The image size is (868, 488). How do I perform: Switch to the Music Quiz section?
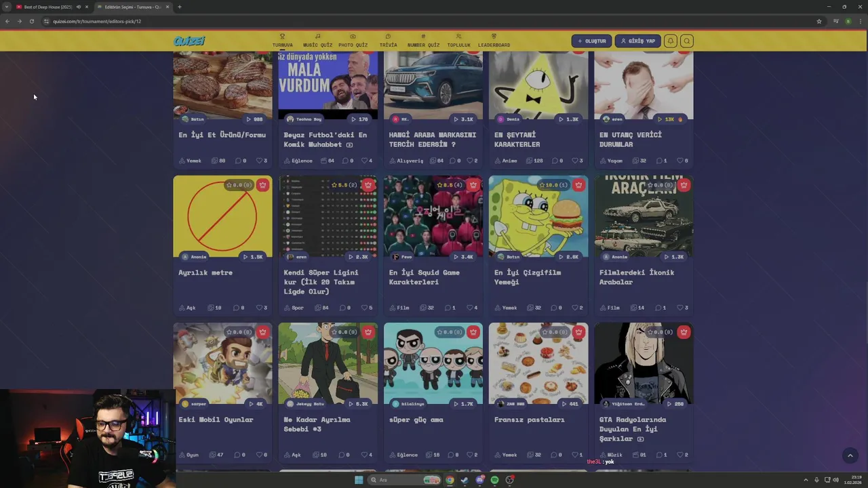(317, 41)
